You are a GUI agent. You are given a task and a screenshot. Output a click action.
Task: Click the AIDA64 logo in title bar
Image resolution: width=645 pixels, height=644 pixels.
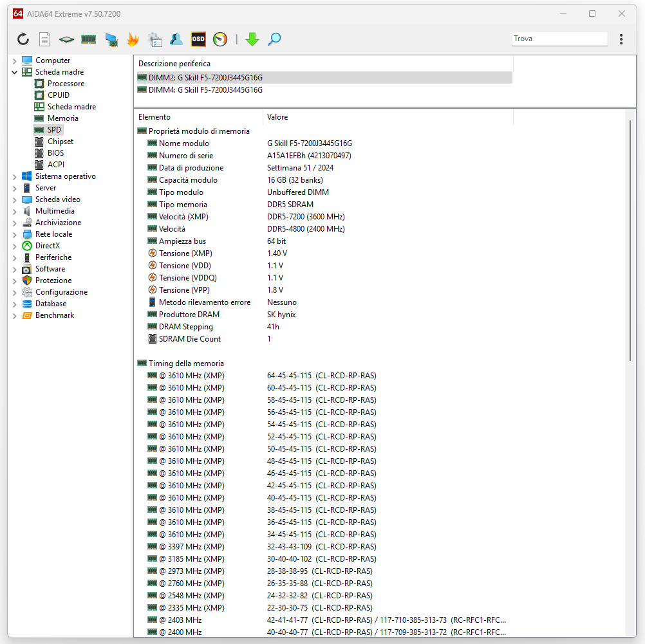pos(17,14)
